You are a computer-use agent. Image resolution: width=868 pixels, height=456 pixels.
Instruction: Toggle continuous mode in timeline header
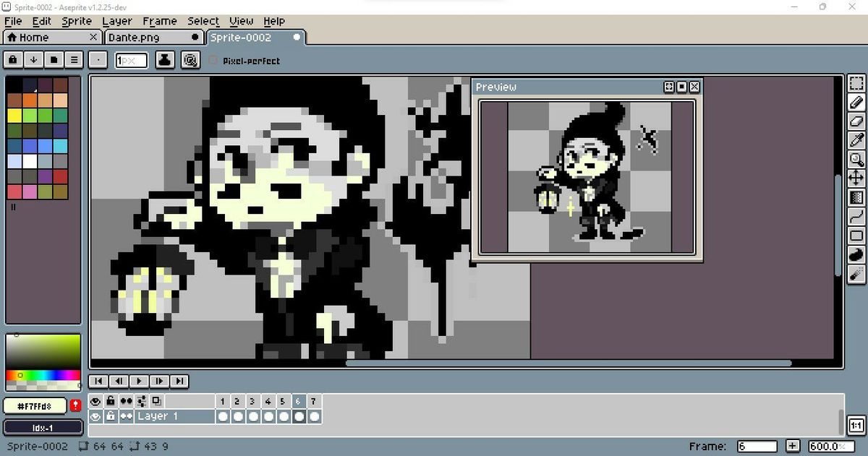tap(127, 400)
